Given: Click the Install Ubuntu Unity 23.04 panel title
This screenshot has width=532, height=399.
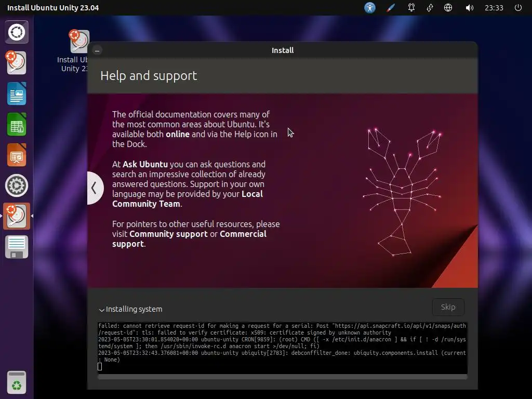Looking at the screenshot, I should click(x=53, y=7).
